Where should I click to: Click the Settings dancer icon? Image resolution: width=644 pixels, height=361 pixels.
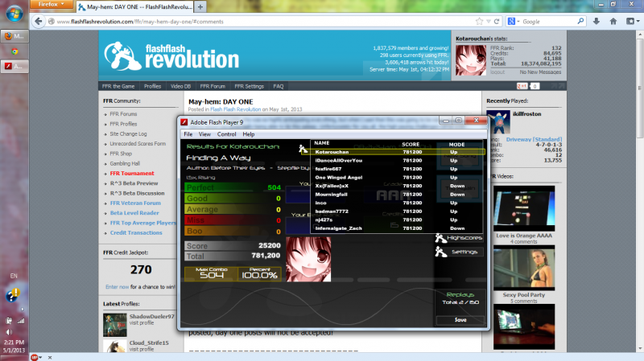440,252
